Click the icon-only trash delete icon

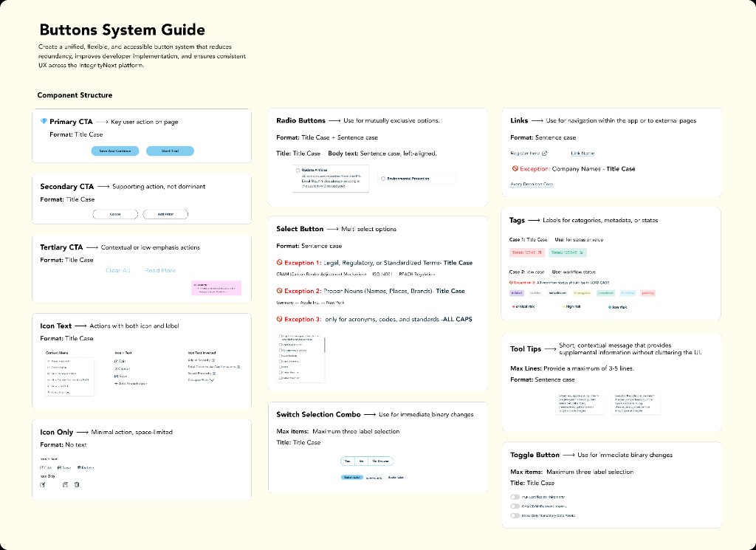77,485
